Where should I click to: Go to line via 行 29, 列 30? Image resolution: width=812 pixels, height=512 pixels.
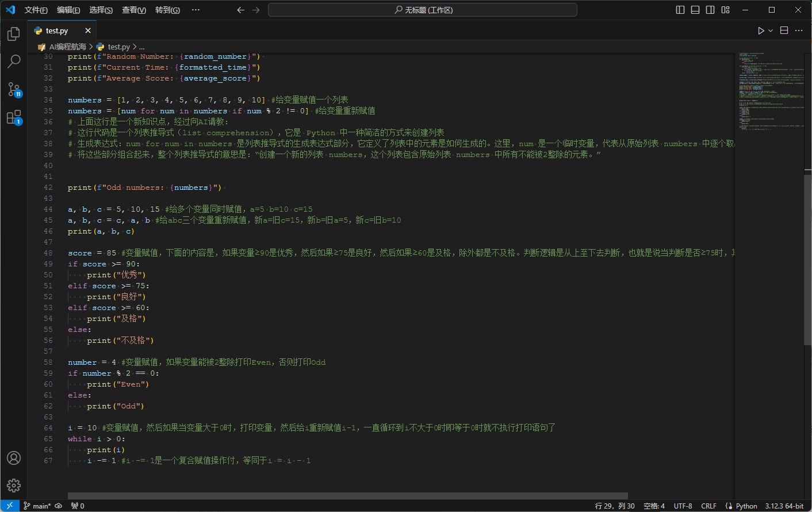[x=615, y=506]
